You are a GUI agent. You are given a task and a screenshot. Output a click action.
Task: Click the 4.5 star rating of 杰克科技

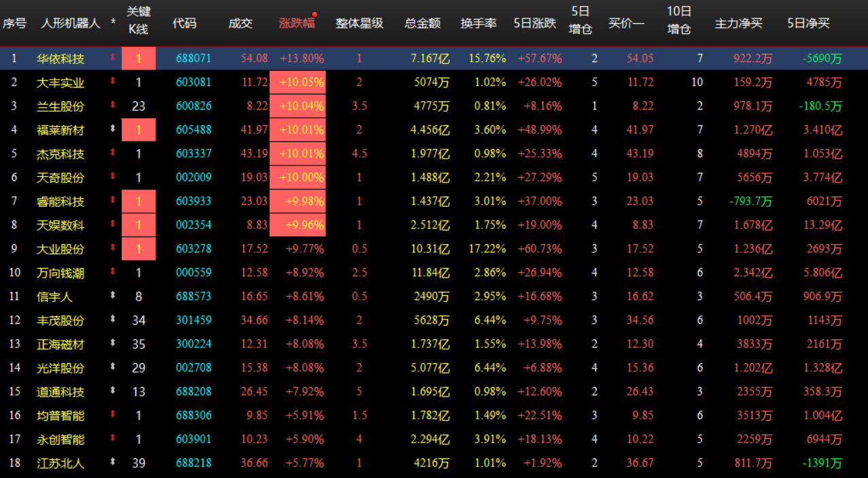[x=360, y=154]
